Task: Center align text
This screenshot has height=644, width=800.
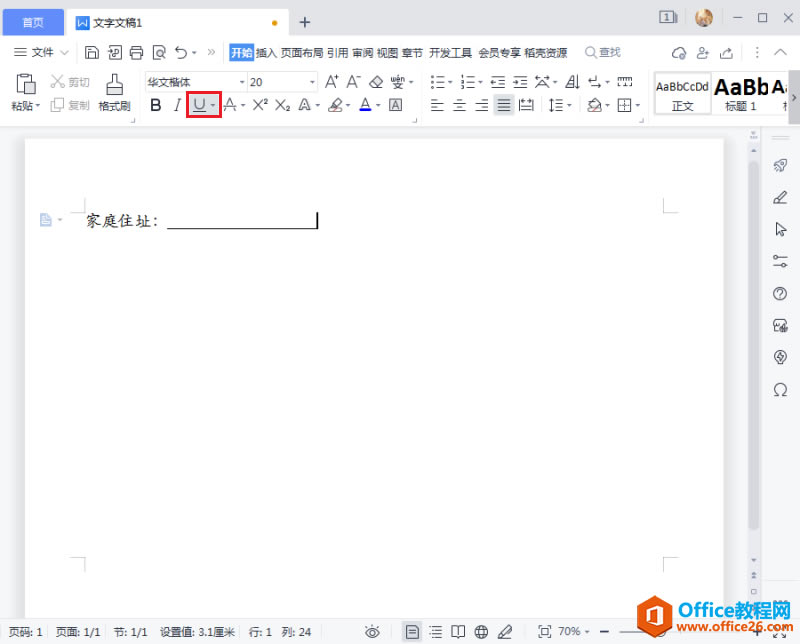Action: [x=459, y=106]
